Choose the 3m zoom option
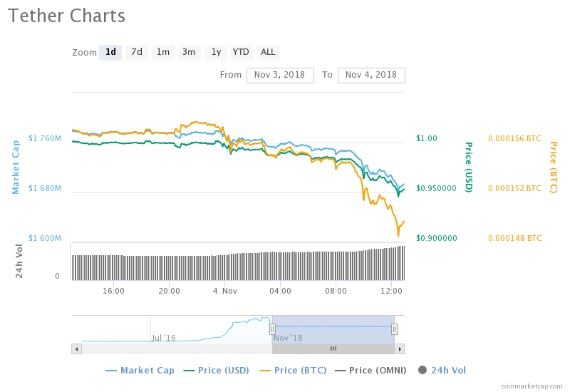Image resolution: width=570 pixels, height=392 pixels. click(x=189, y=52)
